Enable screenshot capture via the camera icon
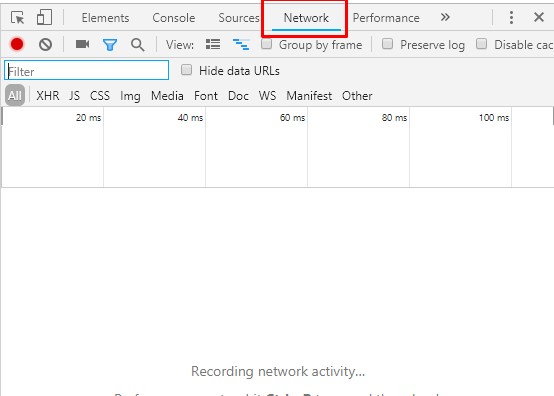This screenshot has height=396, width=554. coord(82,44)
